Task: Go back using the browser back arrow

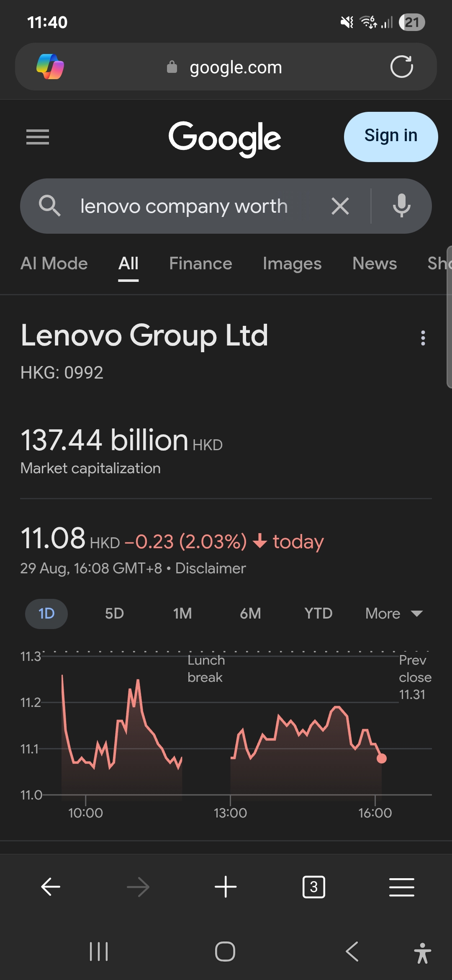Action: click(51, 887)
